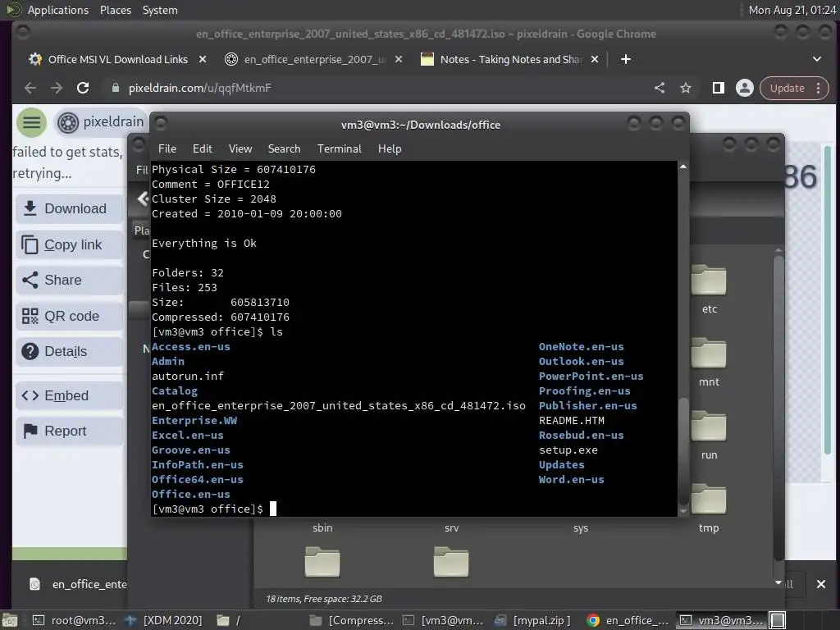This screenshot has width=840, height=630.
Task: Click the back arrow in the file manager toolbar
Action: (x=142, y=199)
